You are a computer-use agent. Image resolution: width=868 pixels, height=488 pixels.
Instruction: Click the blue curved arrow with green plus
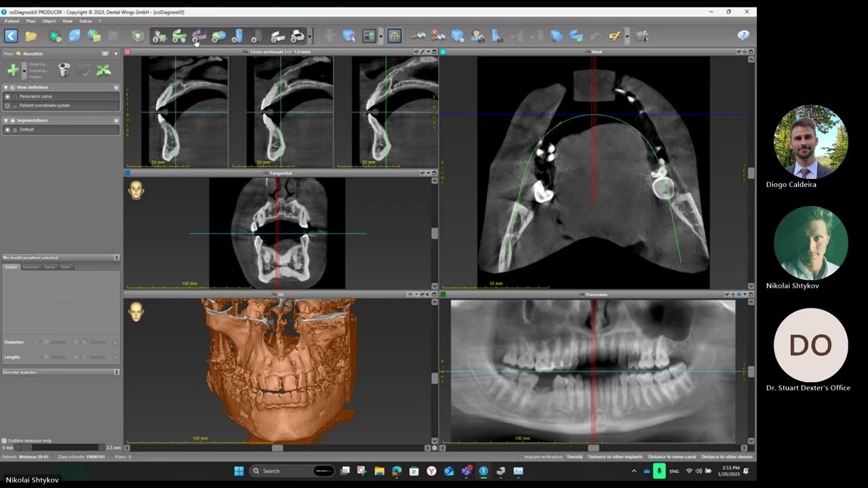[576, 36]
